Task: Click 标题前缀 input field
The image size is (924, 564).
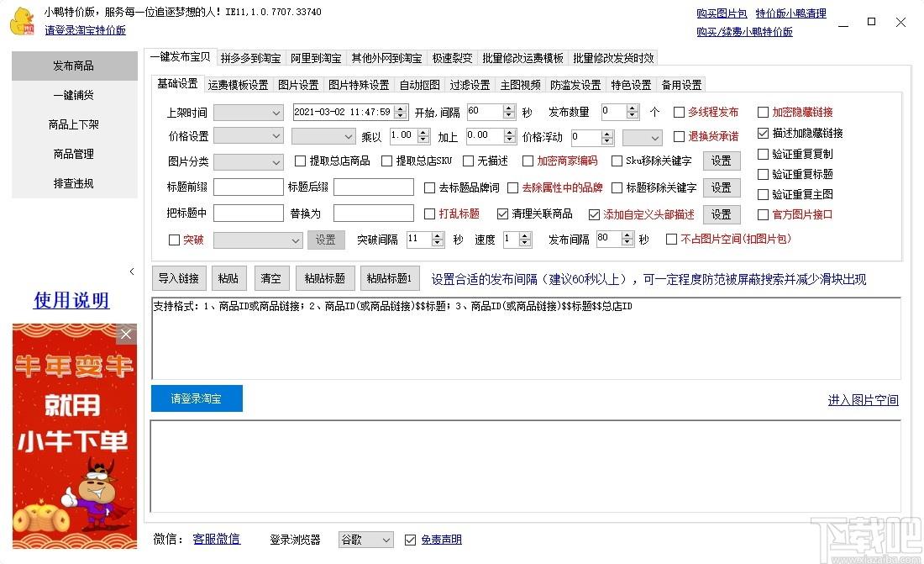Action: tap(248, 187)
